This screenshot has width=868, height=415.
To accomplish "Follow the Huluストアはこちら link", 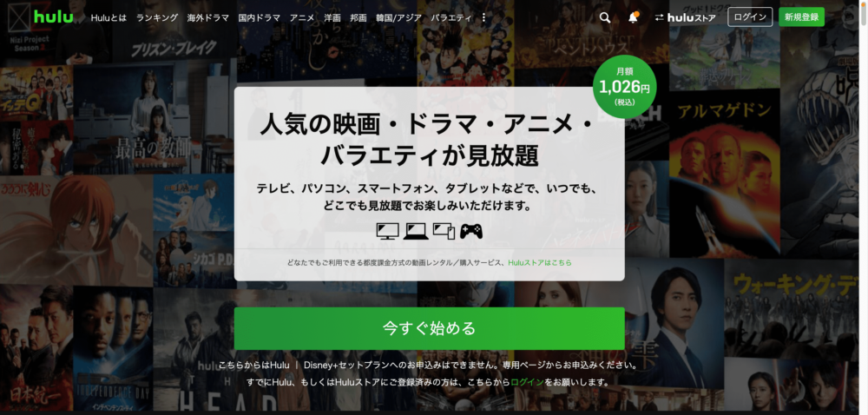I will (x=540, y=263).
